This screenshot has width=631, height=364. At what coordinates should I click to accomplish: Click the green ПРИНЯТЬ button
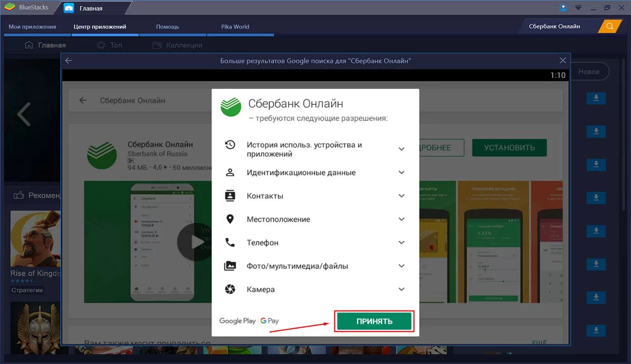click(x=374, y=321)
